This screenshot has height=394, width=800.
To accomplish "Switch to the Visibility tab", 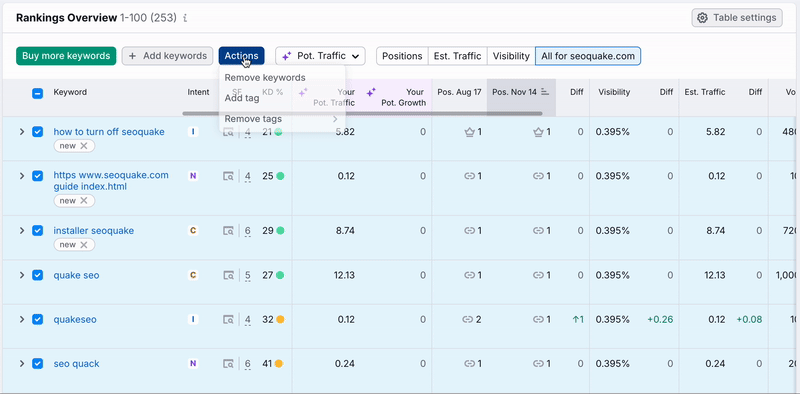I will pos(511,56).
